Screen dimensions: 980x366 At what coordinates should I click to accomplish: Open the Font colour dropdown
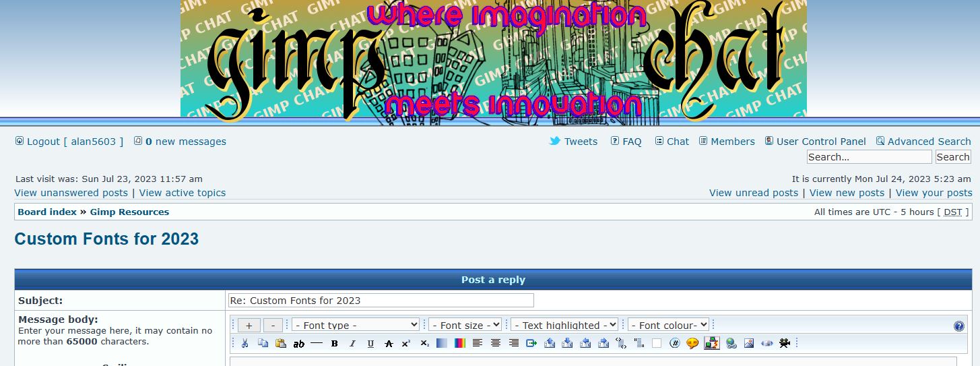coord(668,325)
